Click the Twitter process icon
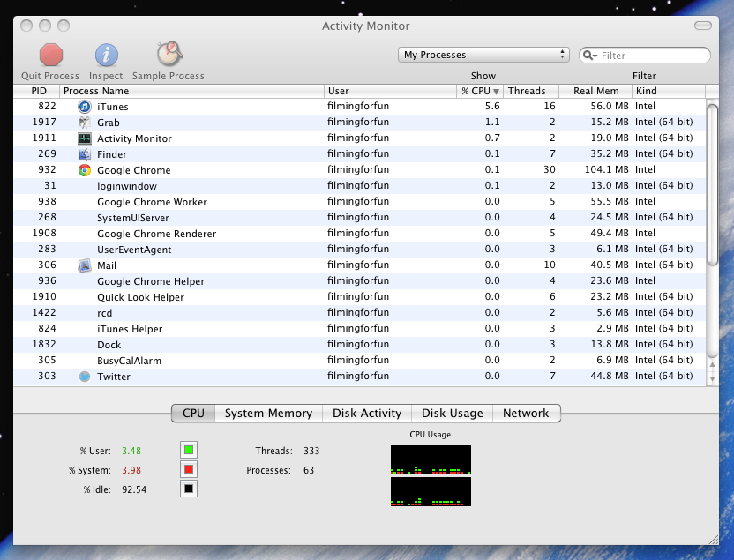The width and height of the screenshot is (734, 560). tap(85, 377)
